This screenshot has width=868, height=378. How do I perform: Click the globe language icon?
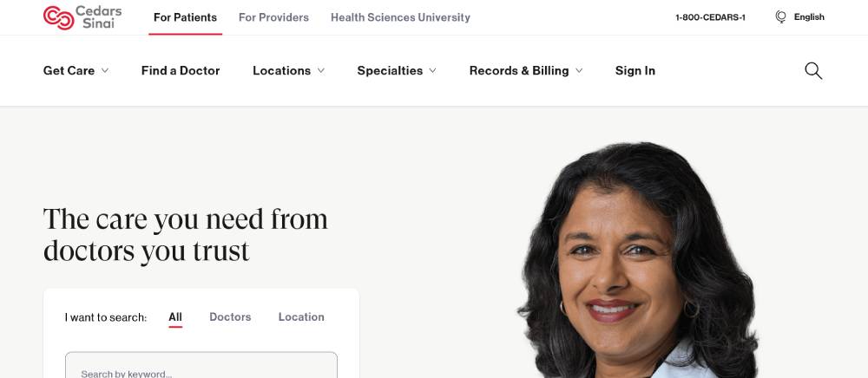click(x=780, y=17)
